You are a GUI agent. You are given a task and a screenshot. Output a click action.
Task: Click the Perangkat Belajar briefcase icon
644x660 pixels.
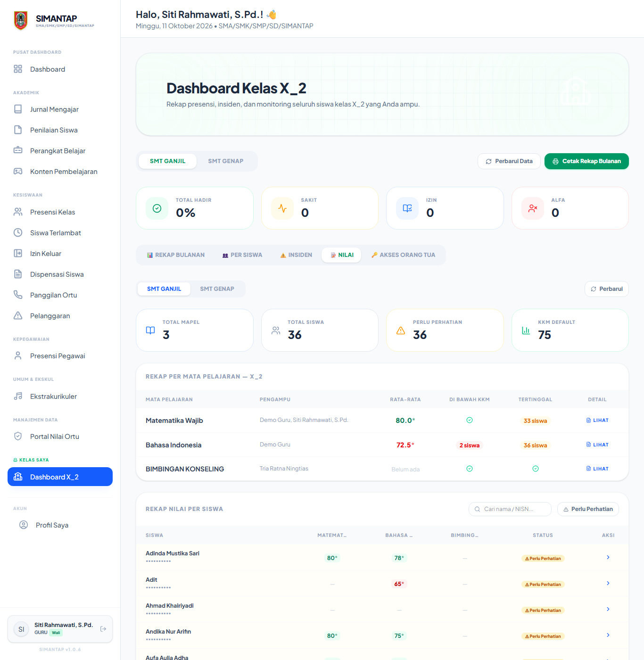tap(18, 151)
